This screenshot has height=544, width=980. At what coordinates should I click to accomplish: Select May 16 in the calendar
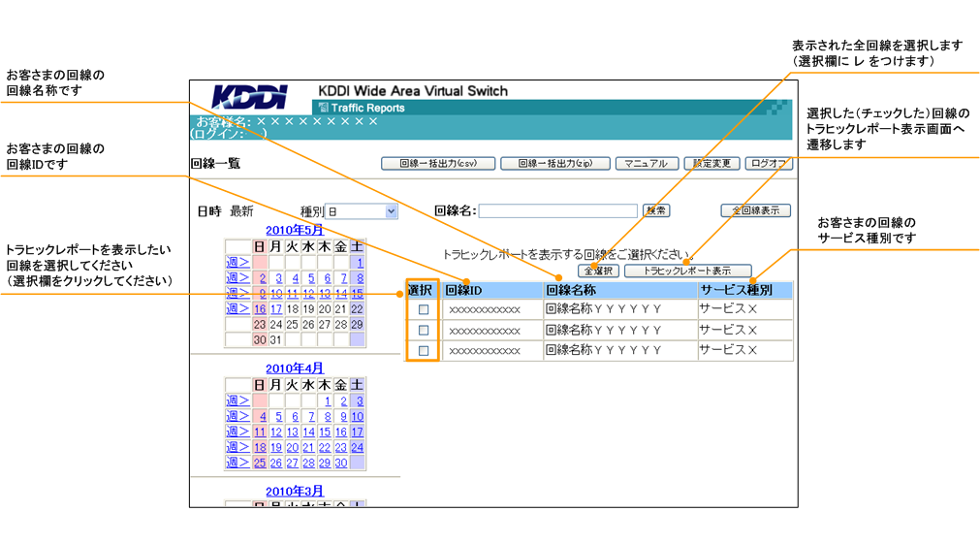pos(260,309)
